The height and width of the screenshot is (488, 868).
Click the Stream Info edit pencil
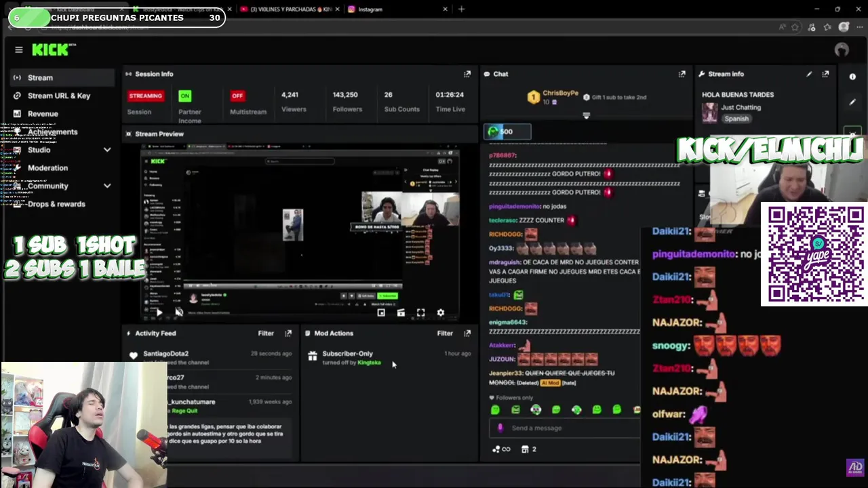(x=809, y=74)
